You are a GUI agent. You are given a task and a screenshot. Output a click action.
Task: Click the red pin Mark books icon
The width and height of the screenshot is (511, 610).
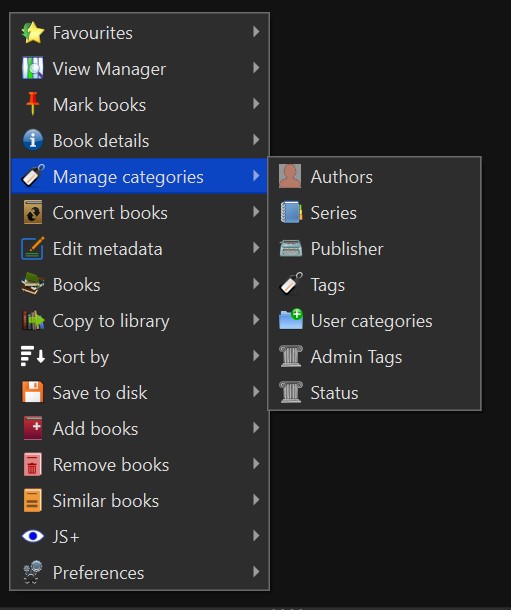click(x=33, y=104)
